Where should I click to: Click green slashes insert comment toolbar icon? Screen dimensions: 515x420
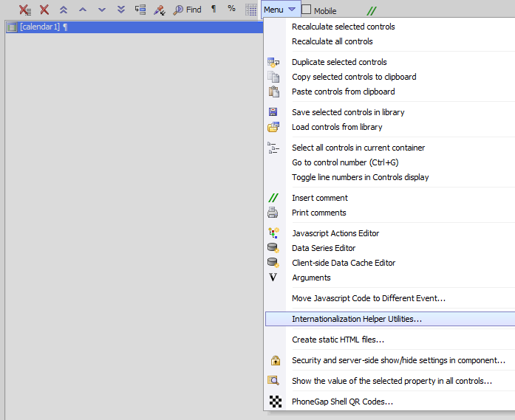pyautogui.click(x=372, y=11)
